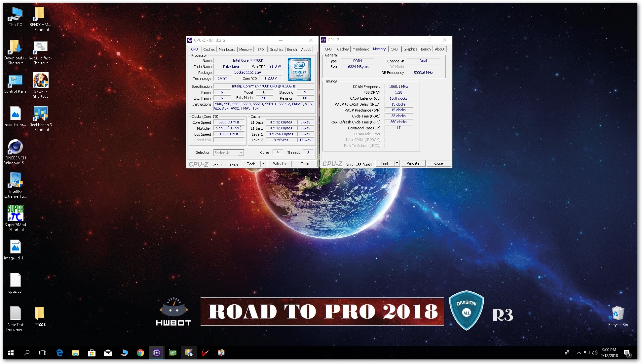642x364 pixels.
Task: Expand Tools dropdown arrow in right CPU-Z
Action: 397,163
